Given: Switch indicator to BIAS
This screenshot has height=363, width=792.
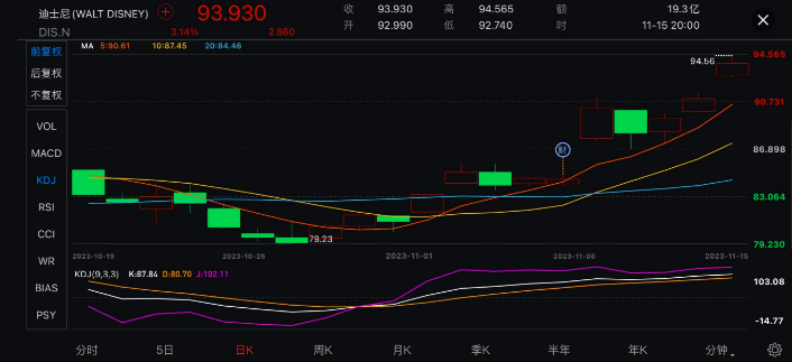Looking at the screenshot, I should click(x=46, y=288).
